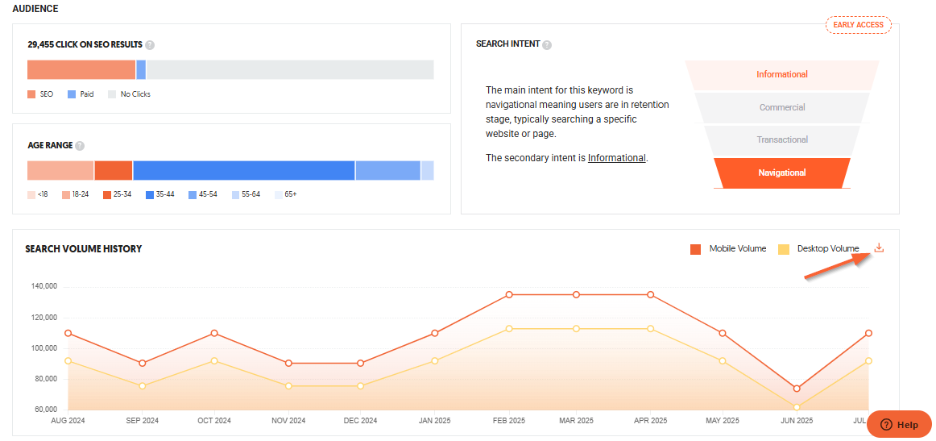
Task: Open help tooltip next to Age Range
Action: click(x=80, y=146)
